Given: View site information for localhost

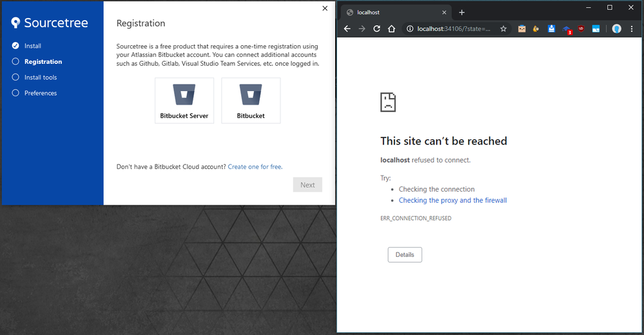Looking at the screenshot, I should pyautogui.click(x=409, y=29).
